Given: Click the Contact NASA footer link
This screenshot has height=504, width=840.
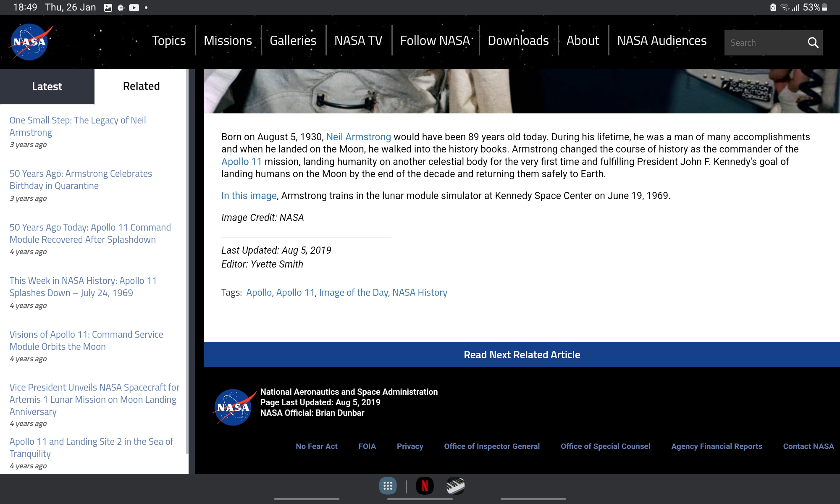Looking at the screenshot, I should tap(807, 446).
